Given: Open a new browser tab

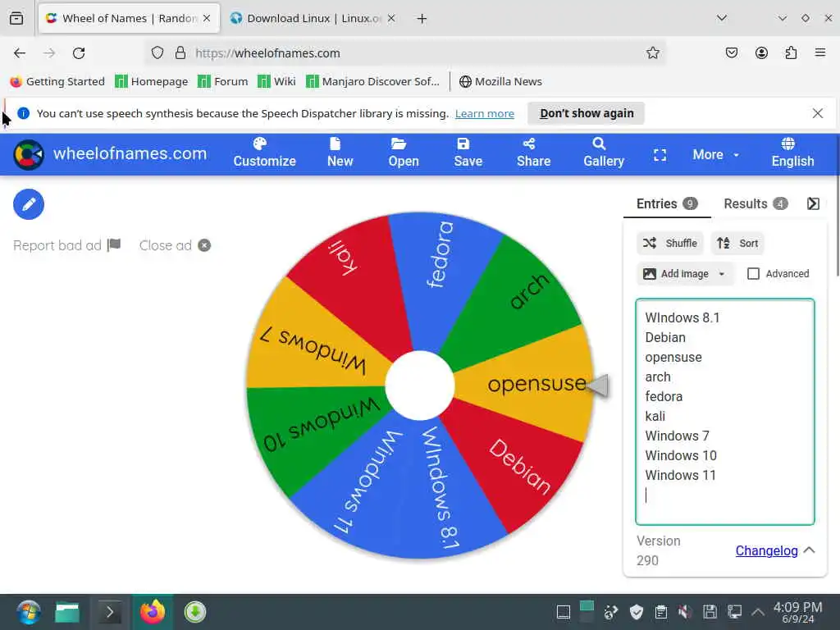Looking at the screenshot, I should 422,19.
